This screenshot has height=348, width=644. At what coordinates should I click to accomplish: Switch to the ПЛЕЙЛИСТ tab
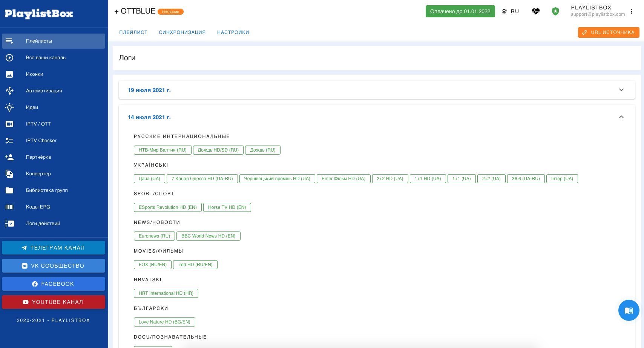pos(133,32)
